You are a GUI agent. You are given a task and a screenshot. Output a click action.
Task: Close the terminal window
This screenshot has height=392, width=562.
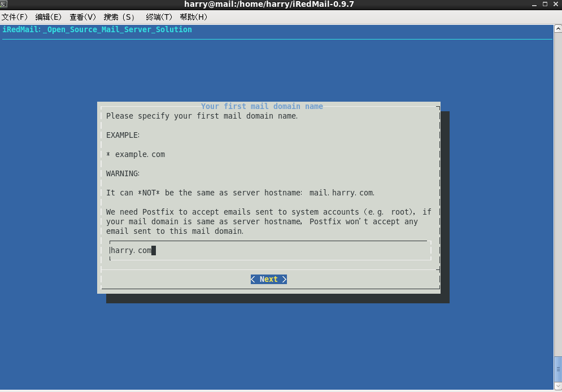556,5
